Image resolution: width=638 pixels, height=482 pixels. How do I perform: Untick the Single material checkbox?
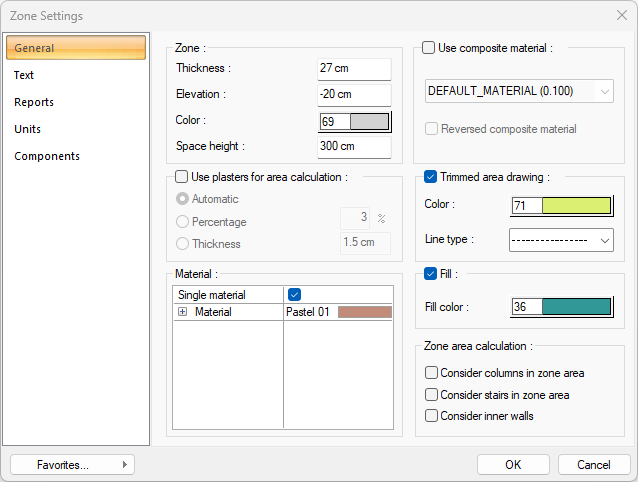(294, 295)
